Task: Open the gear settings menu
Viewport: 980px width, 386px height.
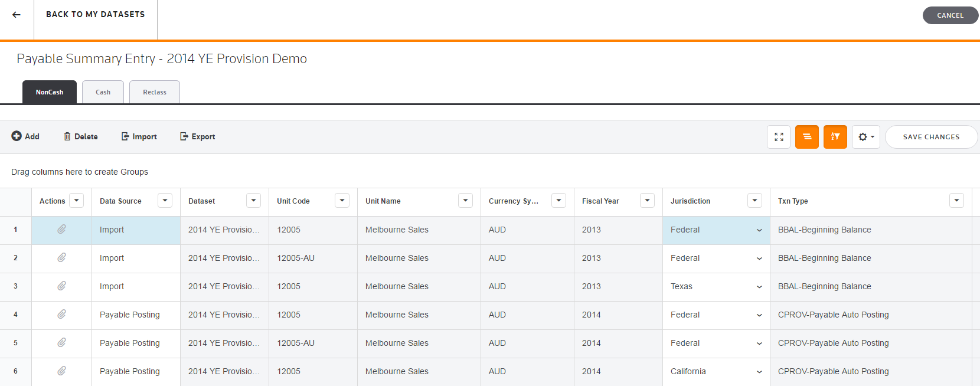Action: 865,137
